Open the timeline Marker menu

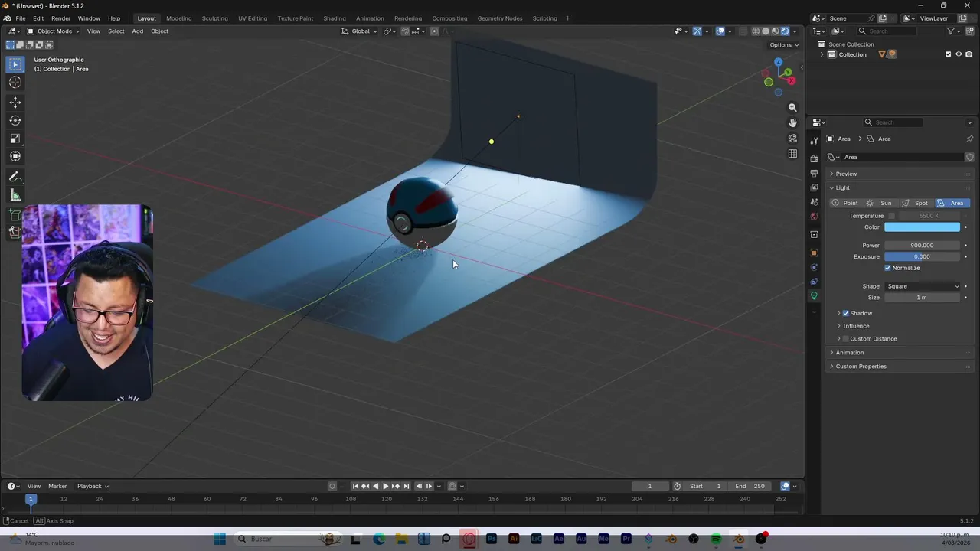pyautogui.click(x=57, y=486)
